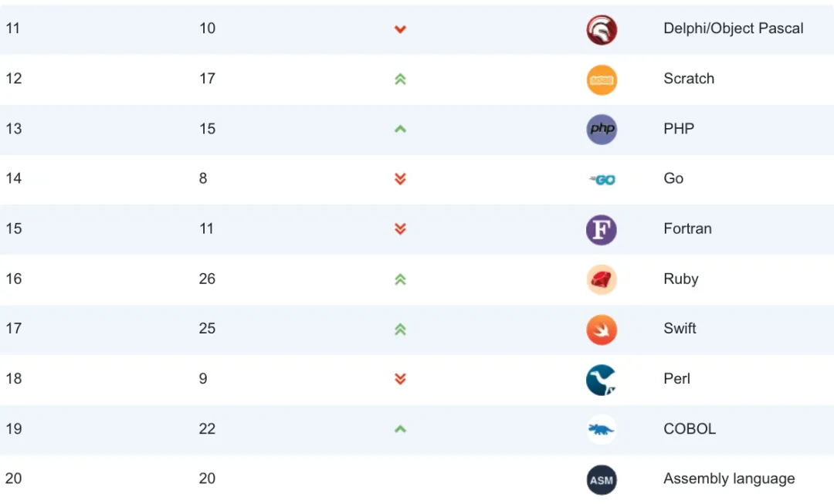Click the green up arrow in COBOL row

400,429
